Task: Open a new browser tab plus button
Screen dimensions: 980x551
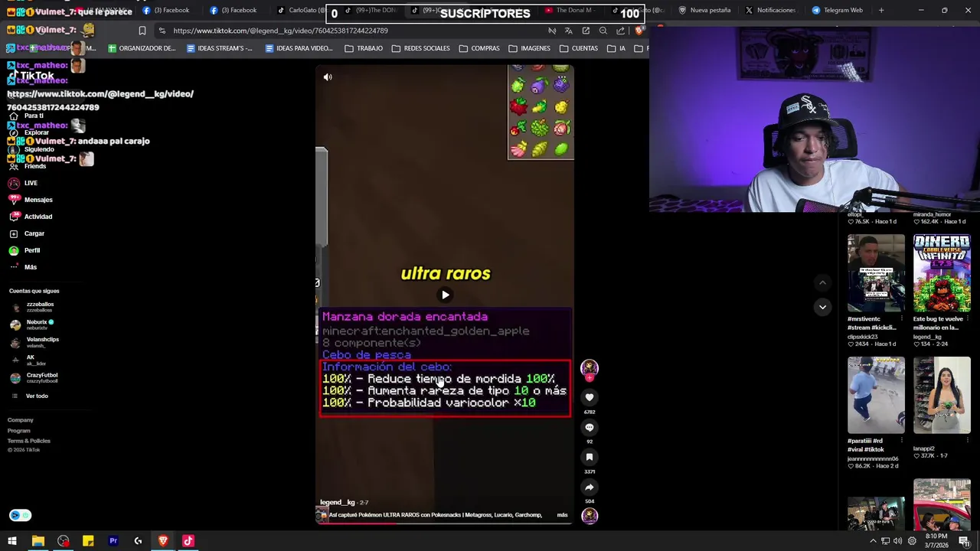Action: pyautogui.click(x=881, y=11)
